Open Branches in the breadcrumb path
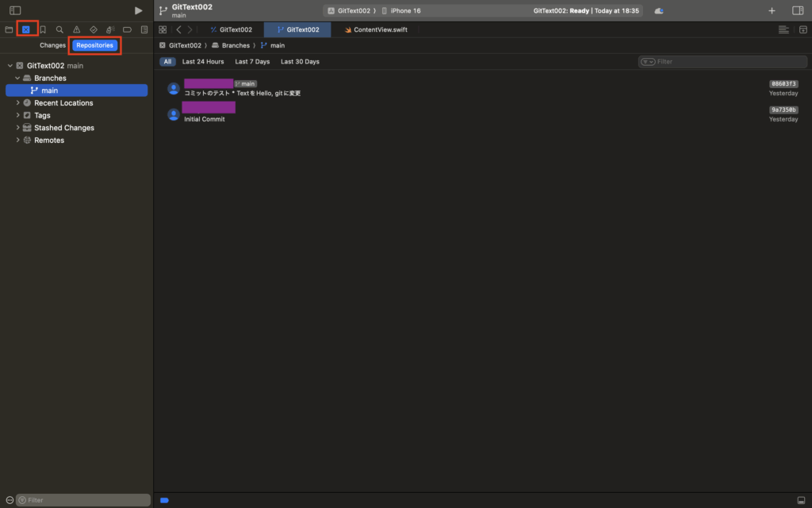Viewport: 812px width, 508px height. (x=231, y=45)
